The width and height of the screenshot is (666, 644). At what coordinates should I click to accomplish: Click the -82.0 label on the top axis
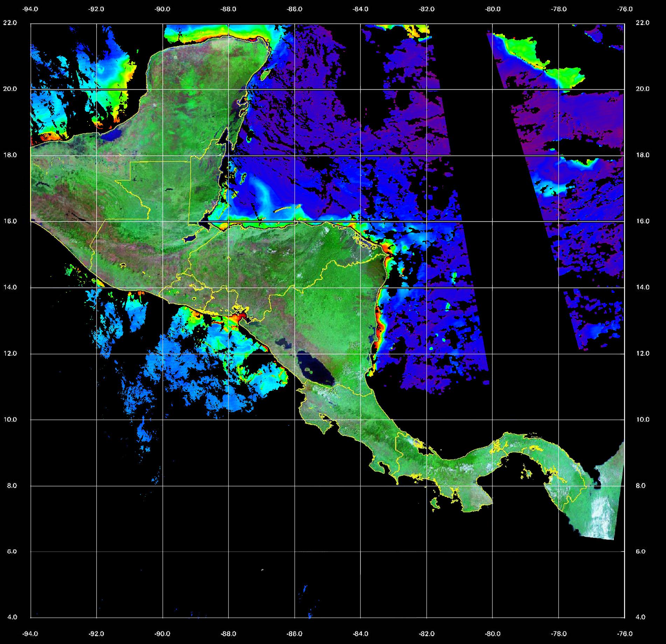pos(427,9)
